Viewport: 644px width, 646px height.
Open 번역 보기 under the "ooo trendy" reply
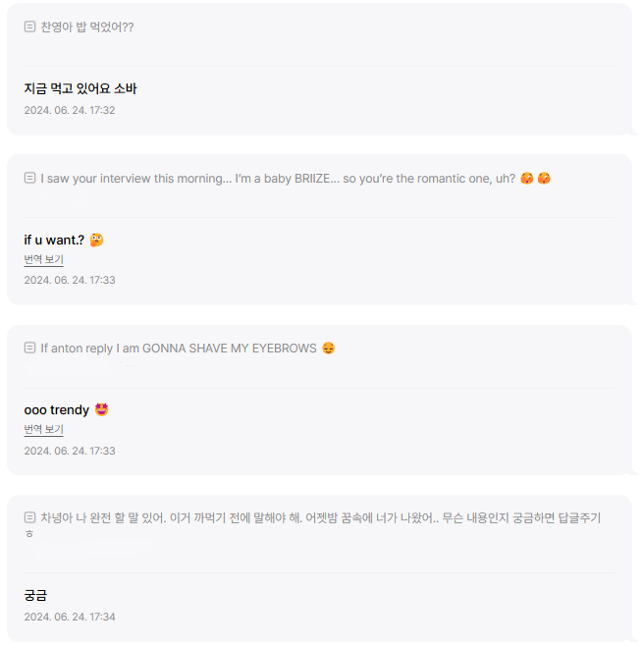point(43,430)
